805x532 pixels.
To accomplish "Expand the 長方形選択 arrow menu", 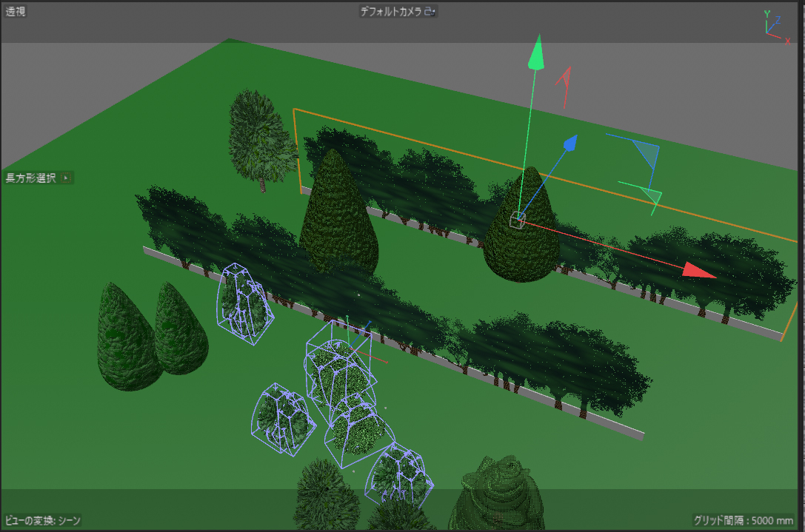I will click(x=66, y=178).
